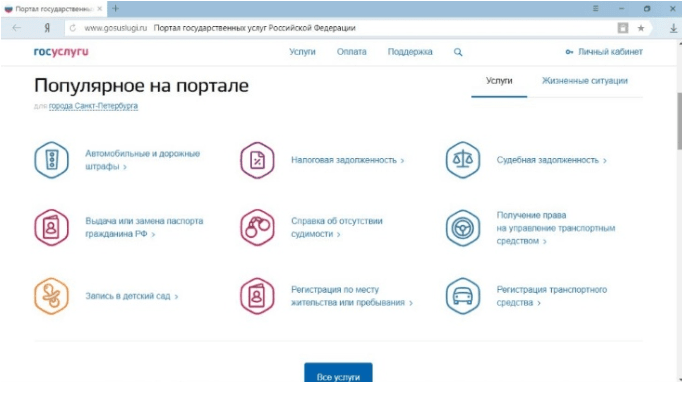Click the residence registration document icon
Viewport: 687px width, 393px height.
pyautogui.click(x=257, y=296)
